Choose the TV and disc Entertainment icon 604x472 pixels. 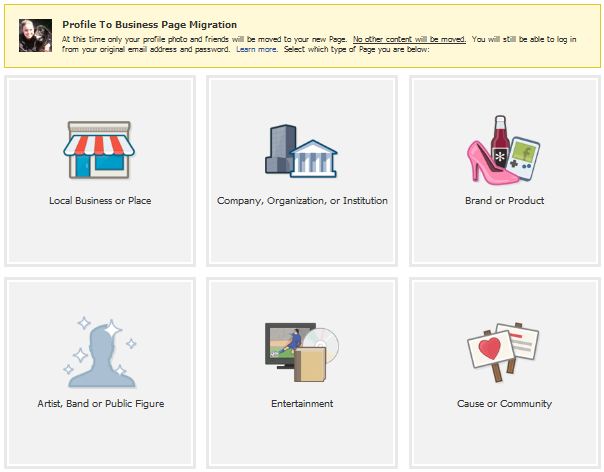point(302,352)
